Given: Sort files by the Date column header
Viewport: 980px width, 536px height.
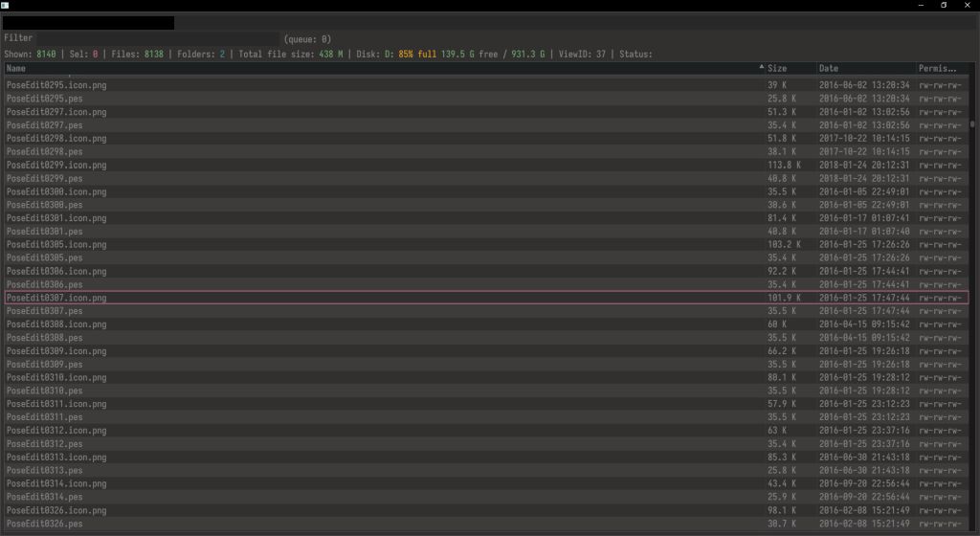Looking at the screenshot, I should [x=866, y=68].
